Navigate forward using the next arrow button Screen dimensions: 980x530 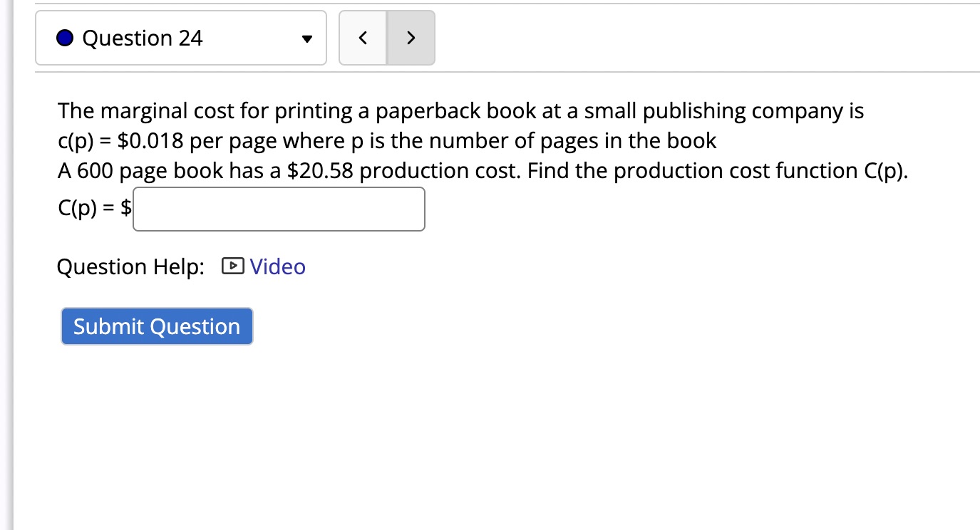[411, 38]
